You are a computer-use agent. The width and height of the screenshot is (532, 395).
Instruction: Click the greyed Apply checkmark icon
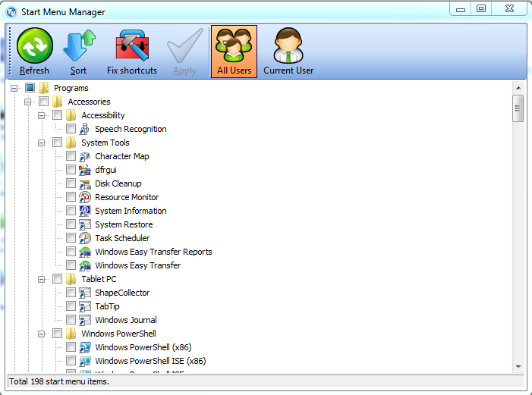point(185,45)
